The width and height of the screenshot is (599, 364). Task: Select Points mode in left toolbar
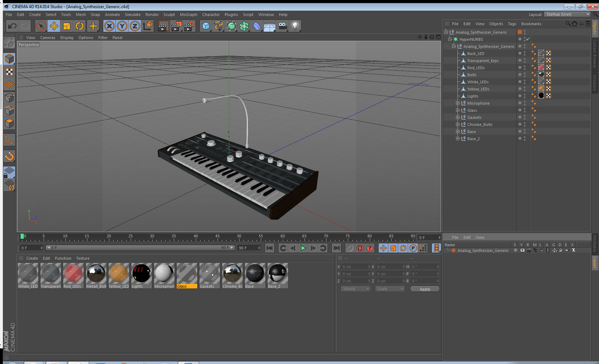pos(9,98)
